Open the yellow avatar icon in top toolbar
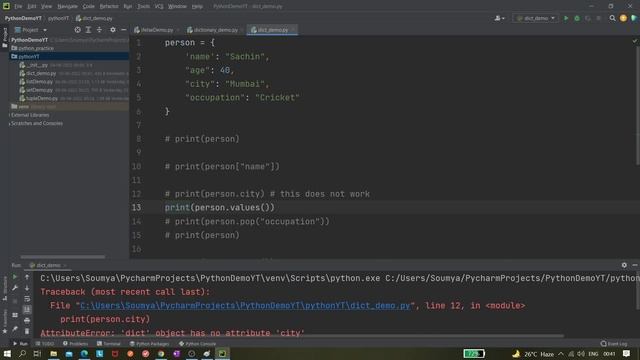Viewport: 640px width, 360px height. click(623, 18)
